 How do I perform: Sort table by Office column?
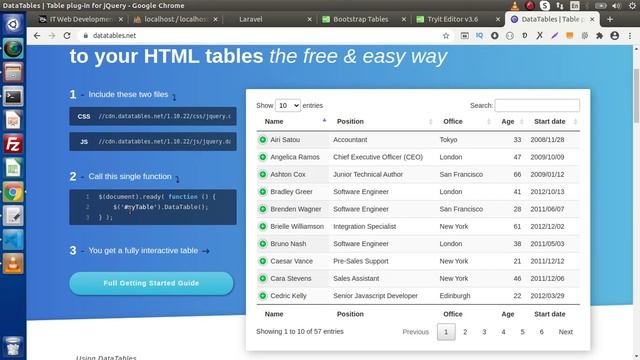coord(464,122)
